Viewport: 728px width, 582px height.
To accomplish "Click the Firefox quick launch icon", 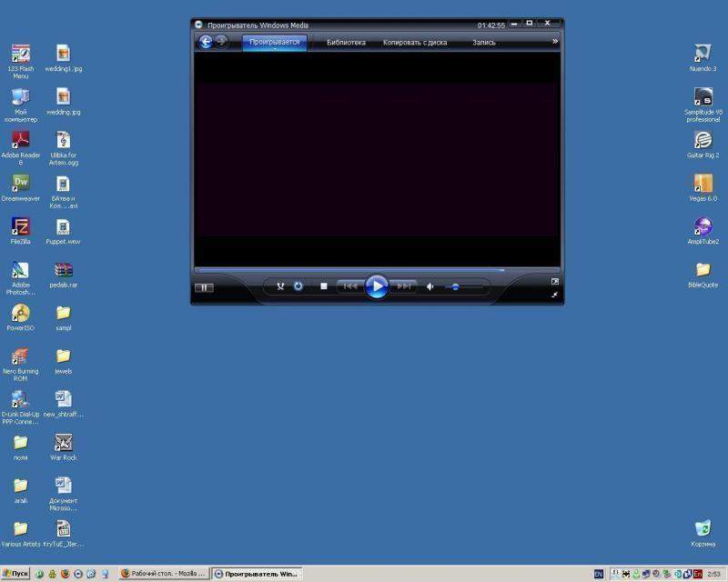I will [x=65, y=574].
